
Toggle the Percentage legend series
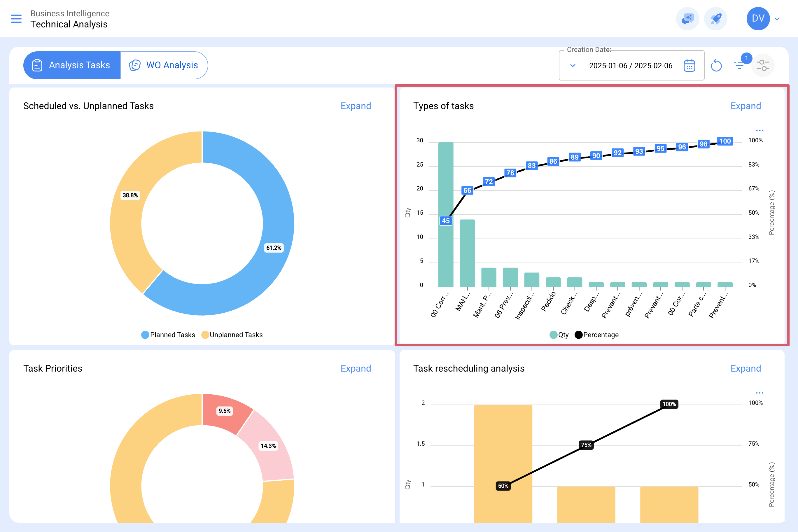point(596,335)
